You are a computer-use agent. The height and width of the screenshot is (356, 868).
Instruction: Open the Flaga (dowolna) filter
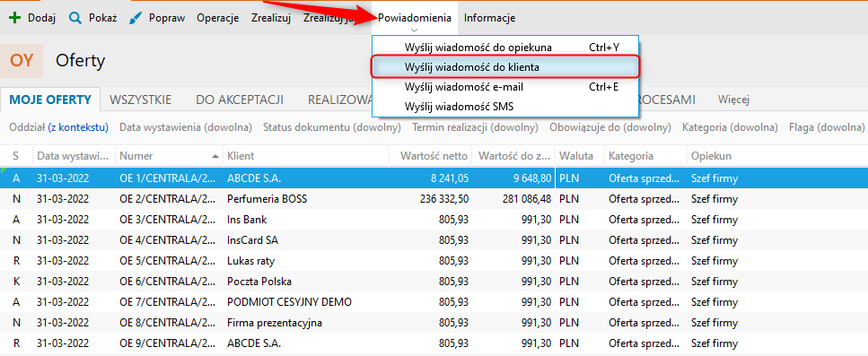pyautogui.click(x=827, y=127)
